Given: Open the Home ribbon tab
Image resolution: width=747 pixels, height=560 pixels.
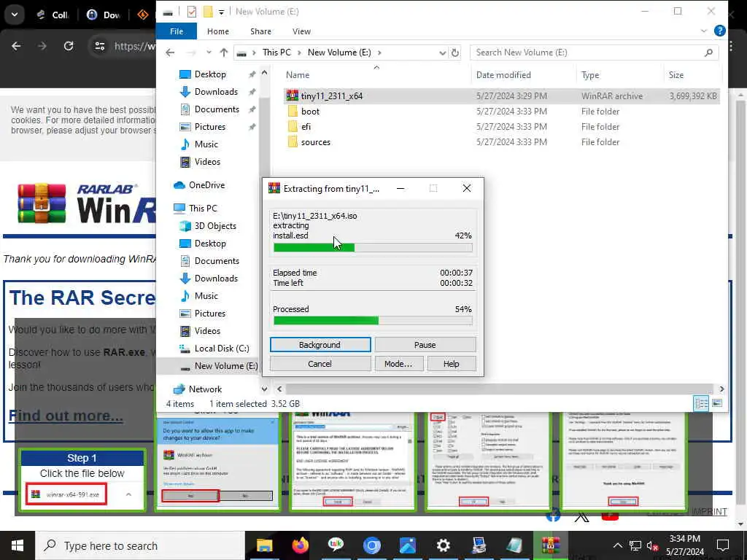Looking at the screenshot, I should point(217,31).
